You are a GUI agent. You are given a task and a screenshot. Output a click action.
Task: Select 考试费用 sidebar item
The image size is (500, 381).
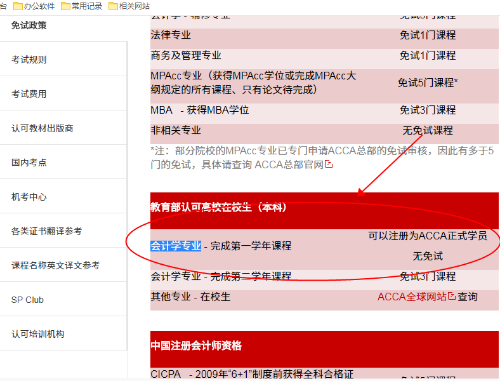29,94
